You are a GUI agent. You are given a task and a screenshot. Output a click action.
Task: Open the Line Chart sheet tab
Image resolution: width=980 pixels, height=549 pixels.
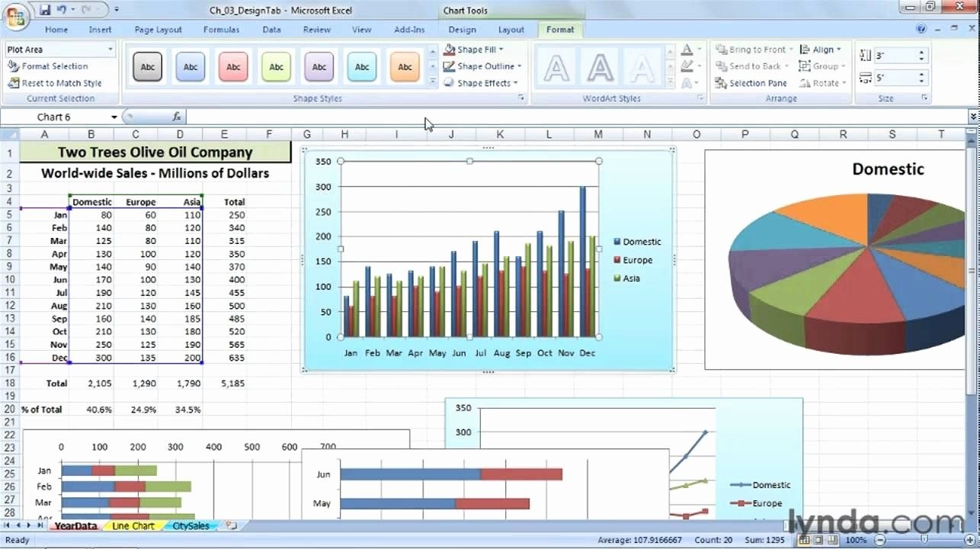point(132,525)
